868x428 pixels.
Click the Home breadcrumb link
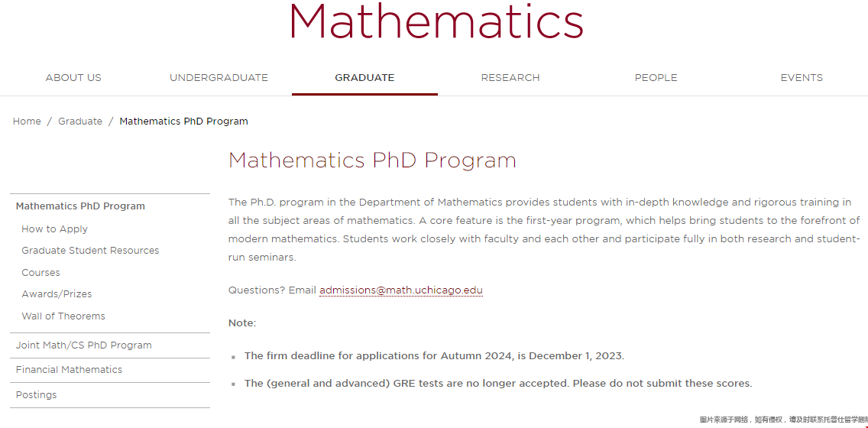click(27, 122)
